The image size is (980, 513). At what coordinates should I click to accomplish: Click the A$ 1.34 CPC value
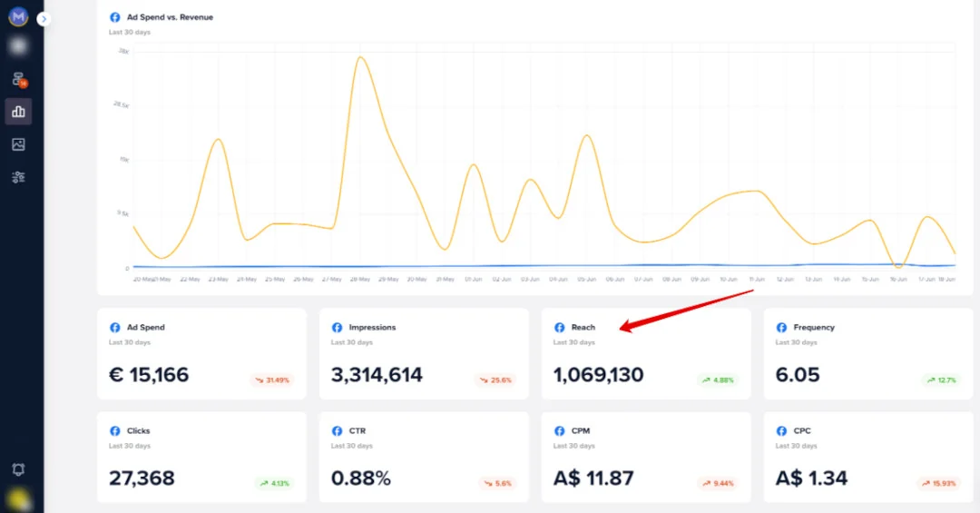coord(812,478)
